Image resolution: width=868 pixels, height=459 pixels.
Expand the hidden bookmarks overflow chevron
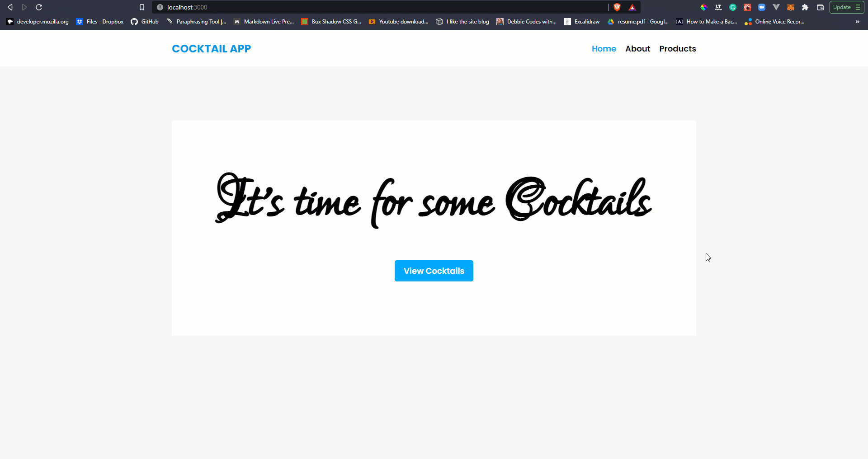858,22
